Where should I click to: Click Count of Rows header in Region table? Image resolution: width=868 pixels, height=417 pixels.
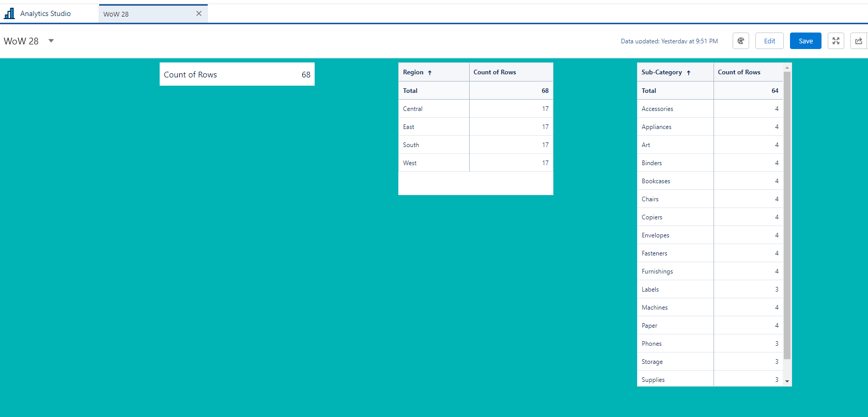coord(494,72)
